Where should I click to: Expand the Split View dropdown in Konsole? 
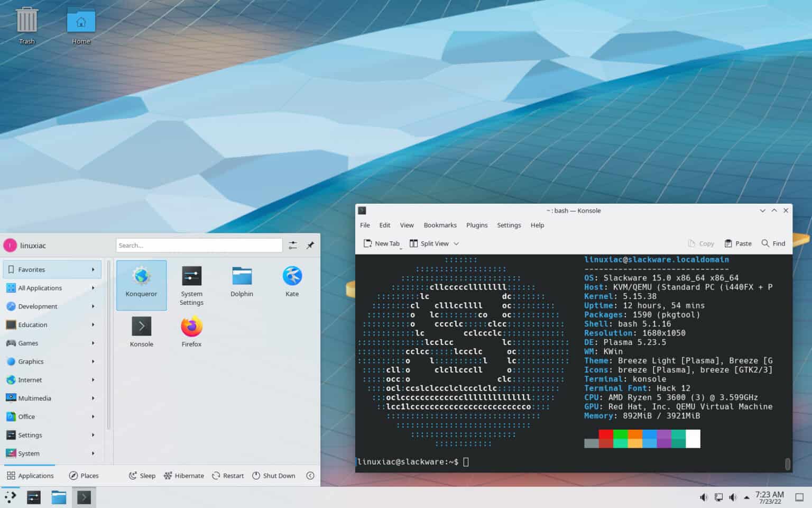click(x=456, y=243)
